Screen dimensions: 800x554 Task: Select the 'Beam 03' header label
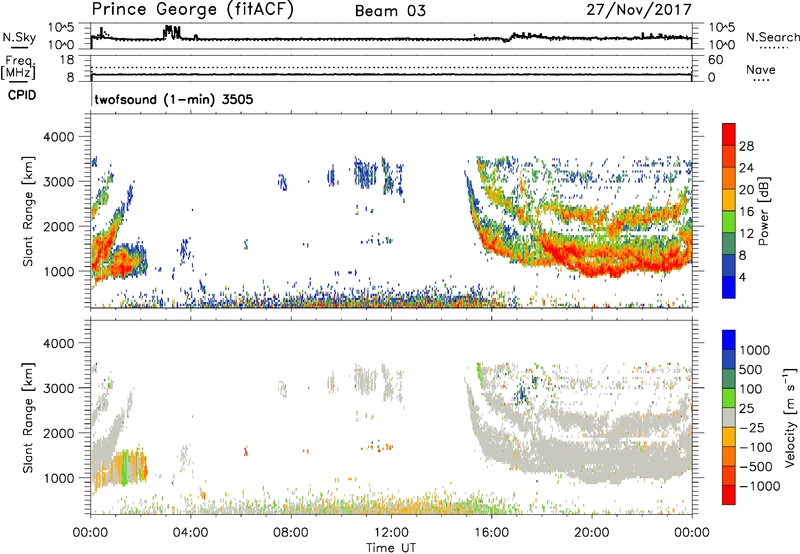coord(390,11)
